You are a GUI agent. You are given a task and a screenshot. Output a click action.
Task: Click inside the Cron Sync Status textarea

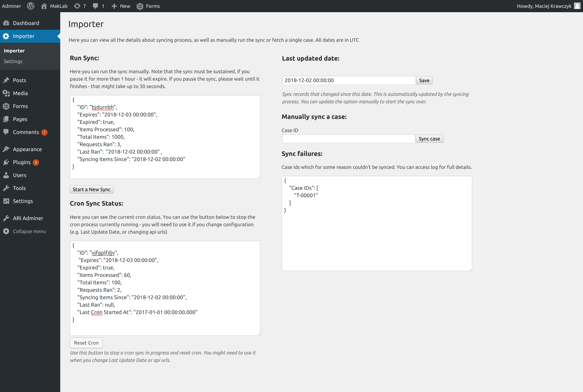click(x=165, y=288)
